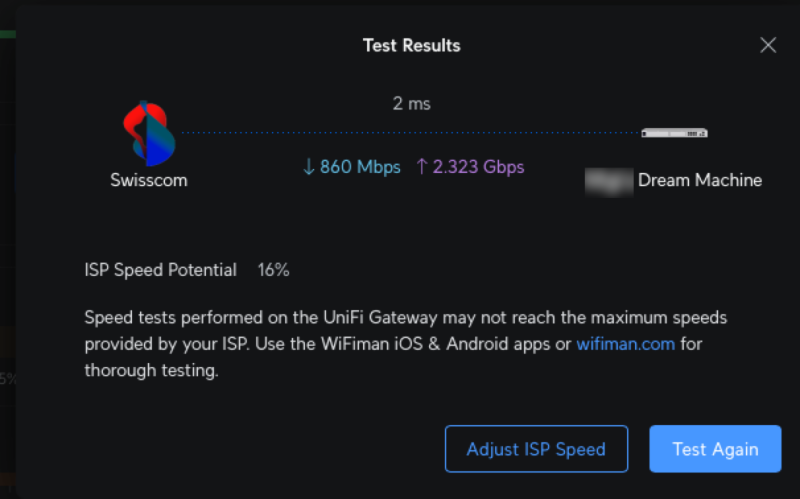Close the Test Results dialog
This screenshot has height=499, width=800.
tap(768, 45)
